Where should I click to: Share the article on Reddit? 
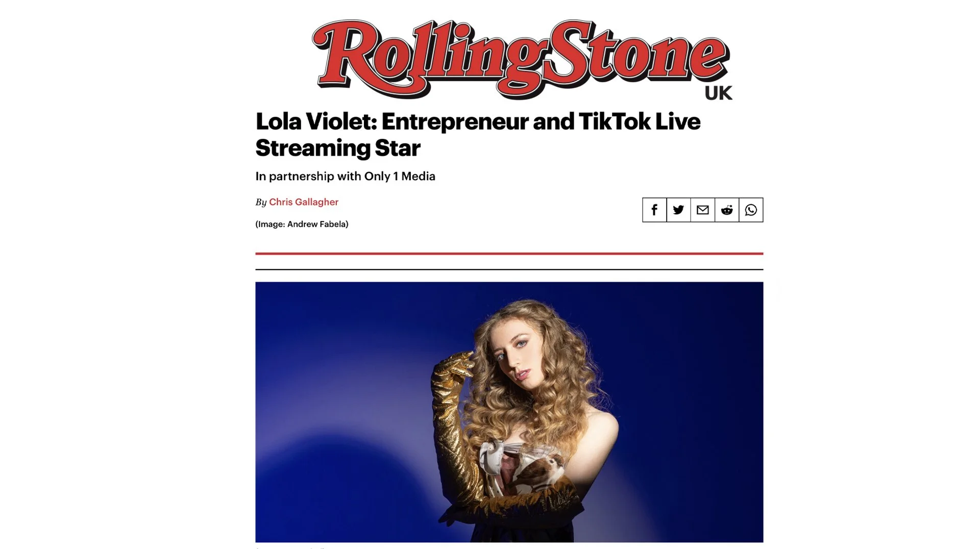(727, 210)
